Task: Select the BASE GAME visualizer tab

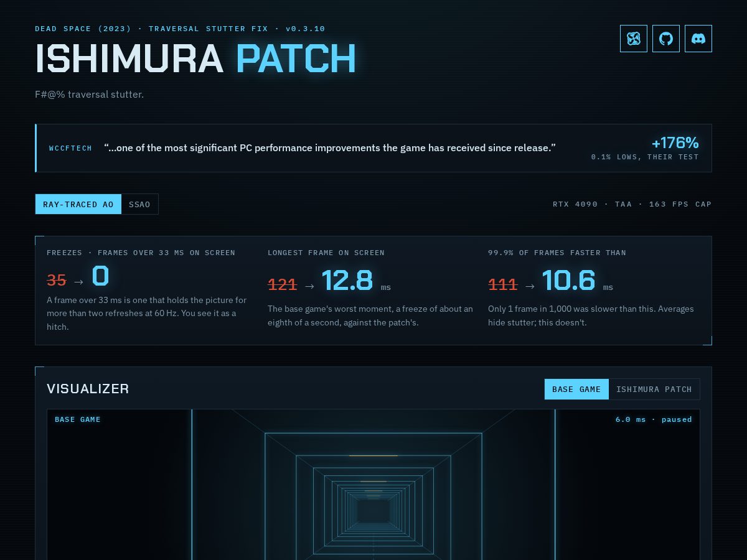Action: 576,389
